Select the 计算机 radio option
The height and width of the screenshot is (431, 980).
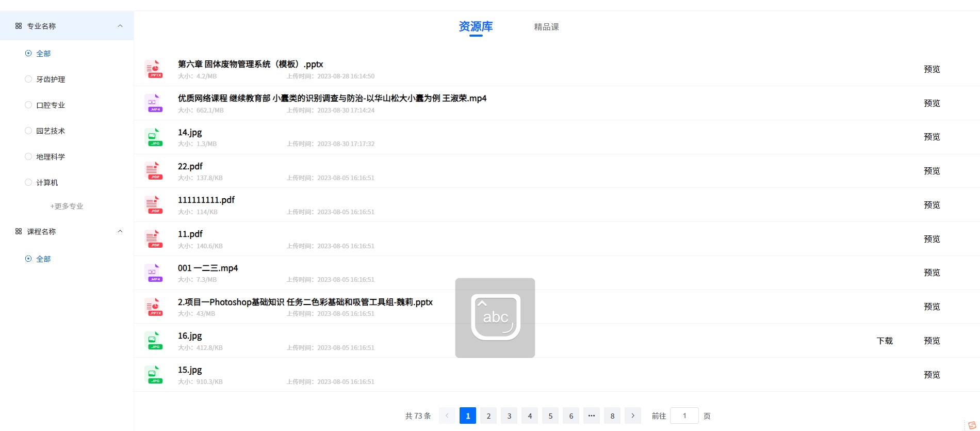pos(42,182)
